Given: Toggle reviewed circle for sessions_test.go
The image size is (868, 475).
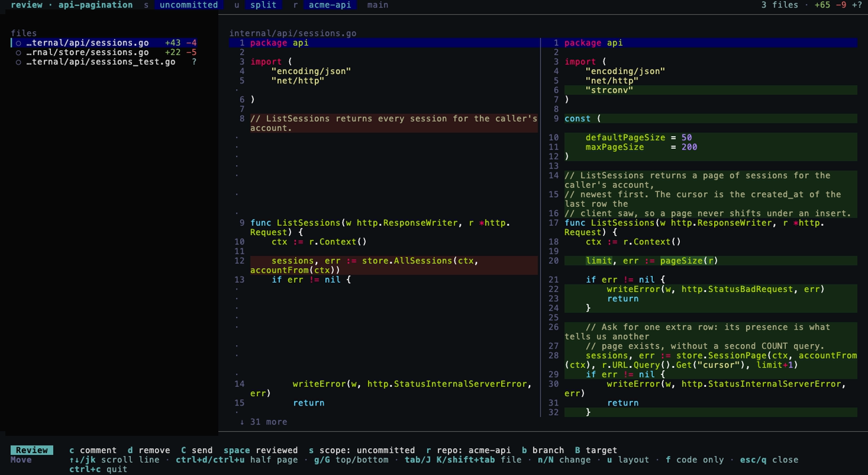Looking at the screenshot, I should [19, 62].
